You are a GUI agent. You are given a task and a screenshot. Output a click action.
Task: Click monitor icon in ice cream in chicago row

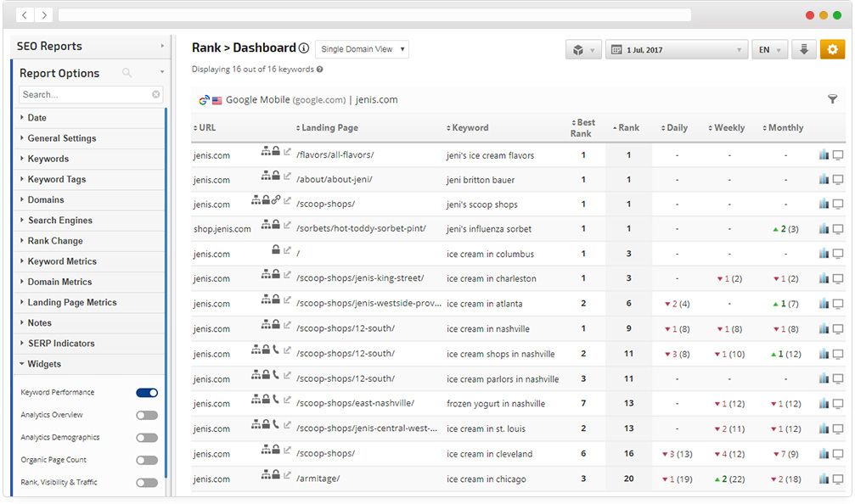[838, 479]
